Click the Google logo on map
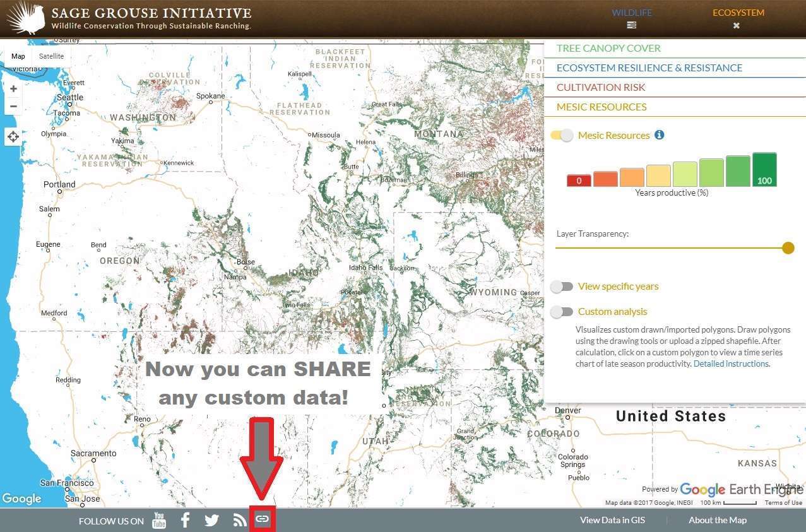The image size is (806, 532). [21, 499]
